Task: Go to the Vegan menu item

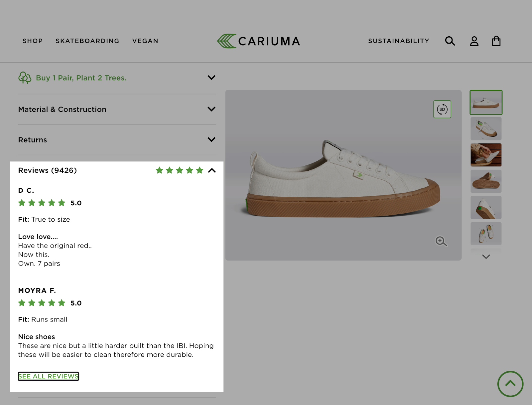Action: pyautogui.click(x=145, y=41)
